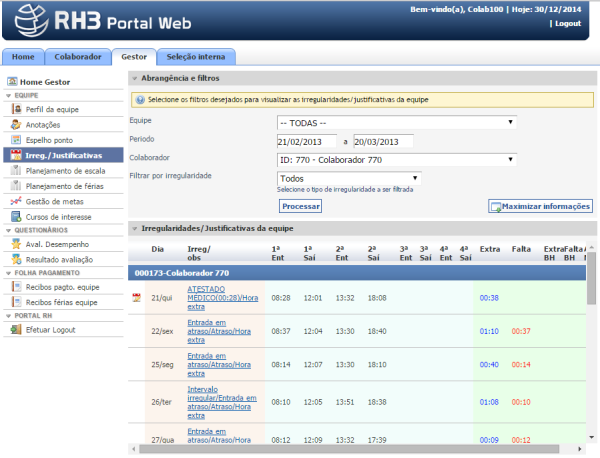The image size is (600, 458).
Task: Open Gestão de metas icon
Action: 16,201
